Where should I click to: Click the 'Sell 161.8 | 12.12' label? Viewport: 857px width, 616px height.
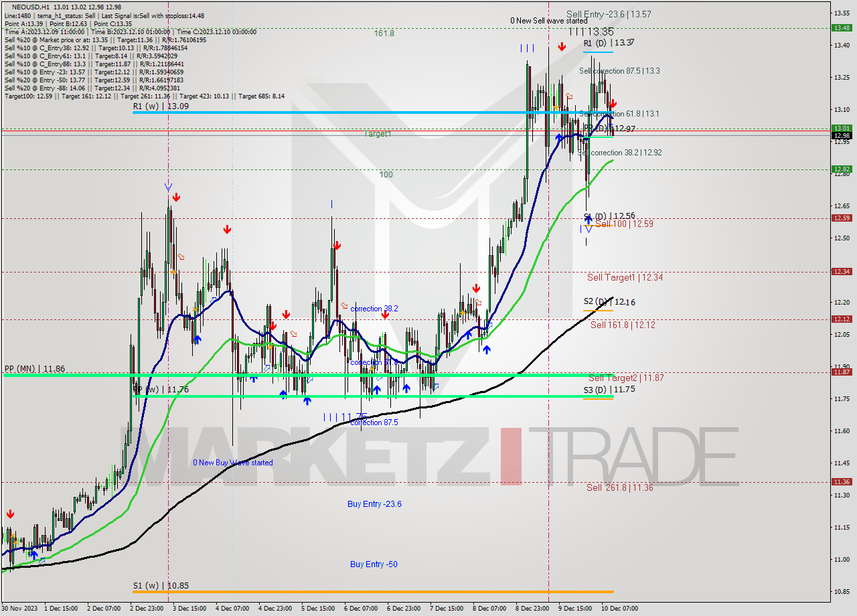(623, 325)
